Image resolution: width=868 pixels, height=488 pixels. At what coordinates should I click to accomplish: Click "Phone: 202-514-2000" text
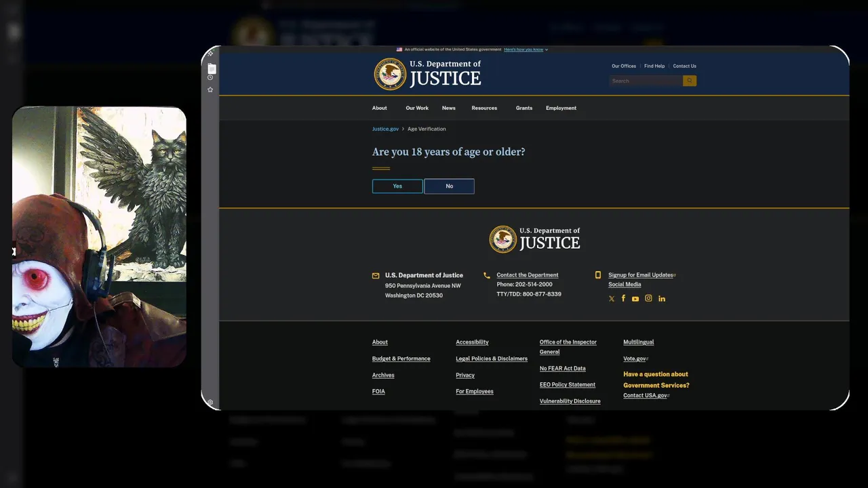(x=524, y=285)
